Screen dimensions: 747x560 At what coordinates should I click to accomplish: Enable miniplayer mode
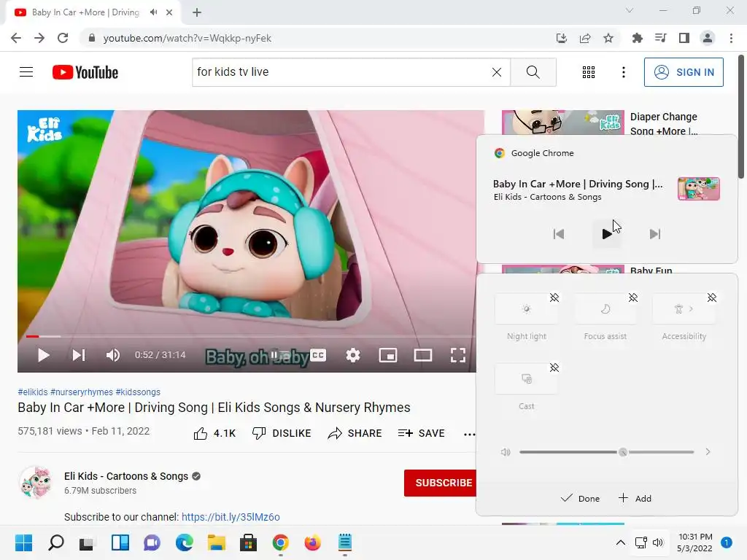coord(388,355)
